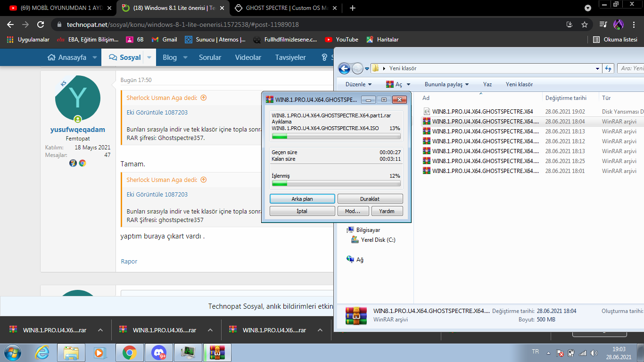644x362 pixels.
Task: Close the GHOST SPECTRE tab
Action: [x=335, y=8]
